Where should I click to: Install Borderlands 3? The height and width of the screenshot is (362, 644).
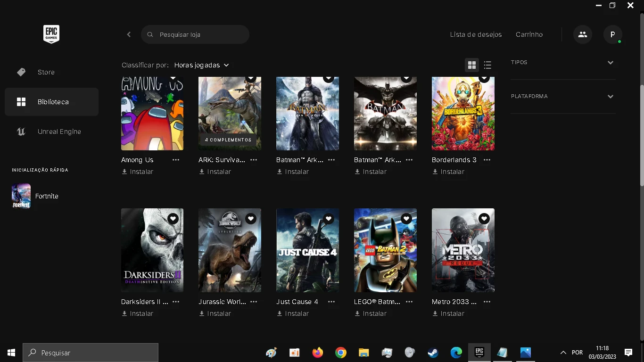click(448, 172)
